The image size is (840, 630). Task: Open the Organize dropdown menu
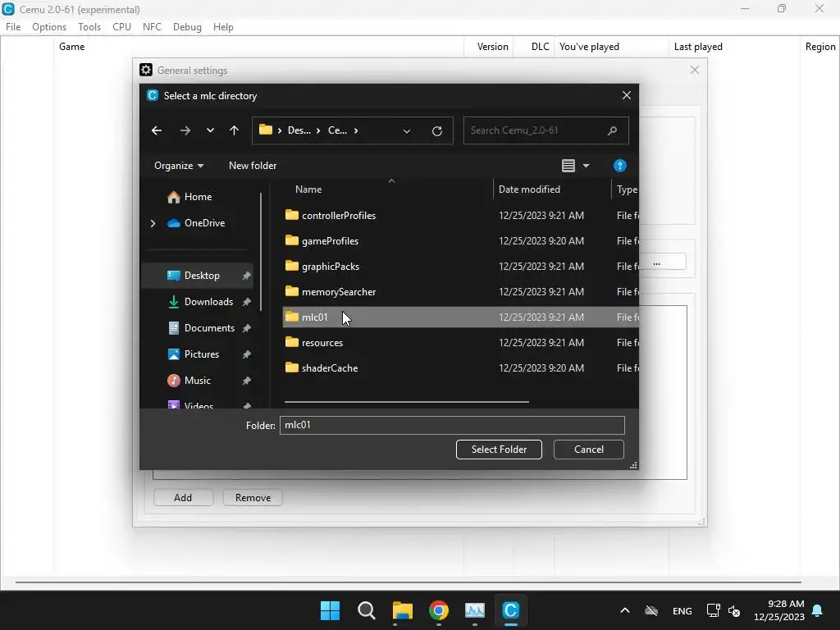(179, 166)
